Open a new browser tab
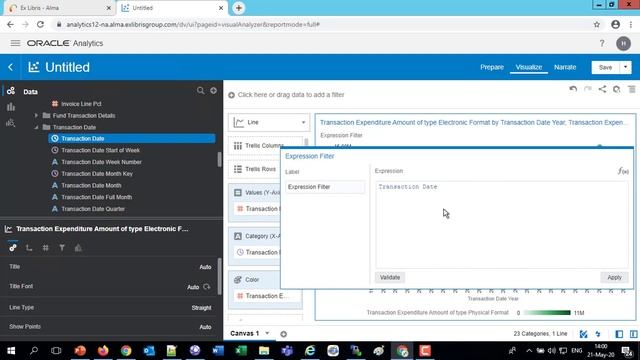Image resolution: width=640 pixels, height=360 pixels. click(x=238, y=8)
